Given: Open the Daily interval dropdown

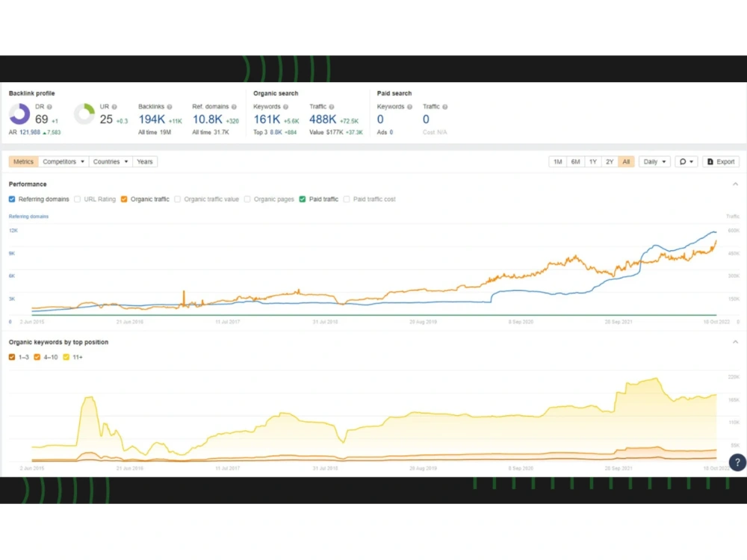Looking at the screenshot, I should pos(654,162).
